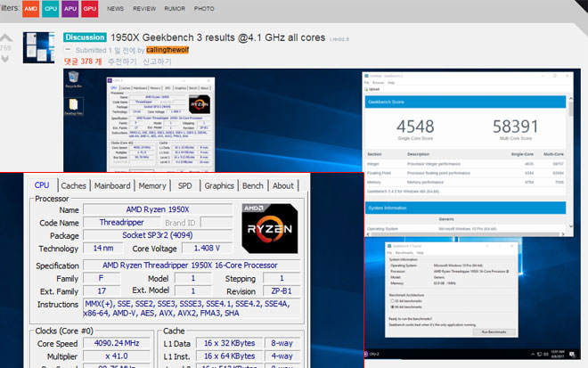The width and height of the screenshot is (588, 368).
Task: Upvote the 1950X Geekbench post
Action: 5,37
